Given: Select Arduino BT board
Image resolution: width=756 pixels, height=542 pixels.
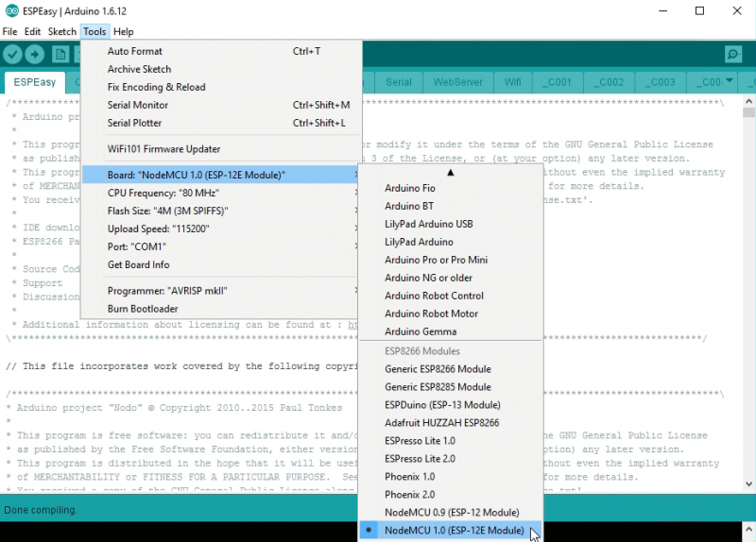Looking at the screenshot, I should coord(451,206).
